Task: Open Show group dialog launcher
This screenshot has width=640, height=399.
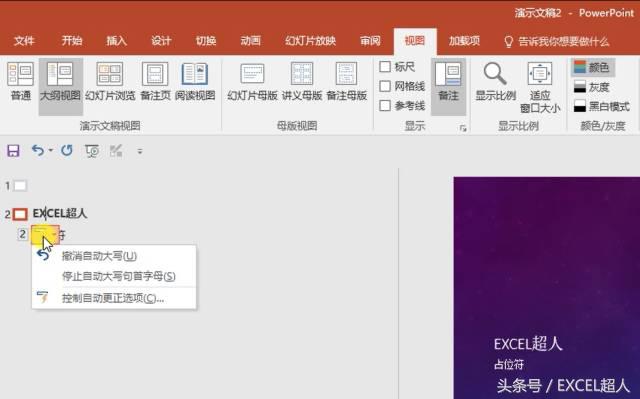Action: 463,128
